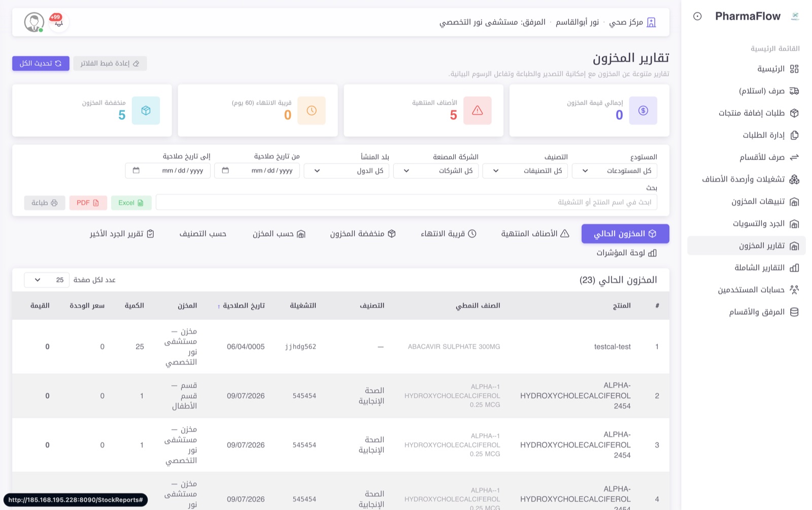Click the طباعة print button
Image resolution: width=812 pixels, height=510 pixels.
pos(45,203)
